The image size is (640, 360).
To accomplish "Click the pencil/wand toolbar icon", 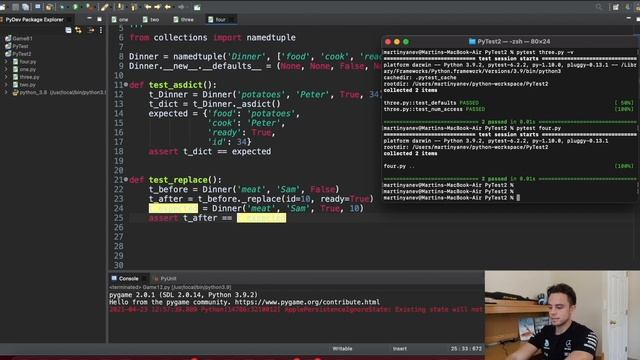I will pyautogui.click(x=104, y=7).
